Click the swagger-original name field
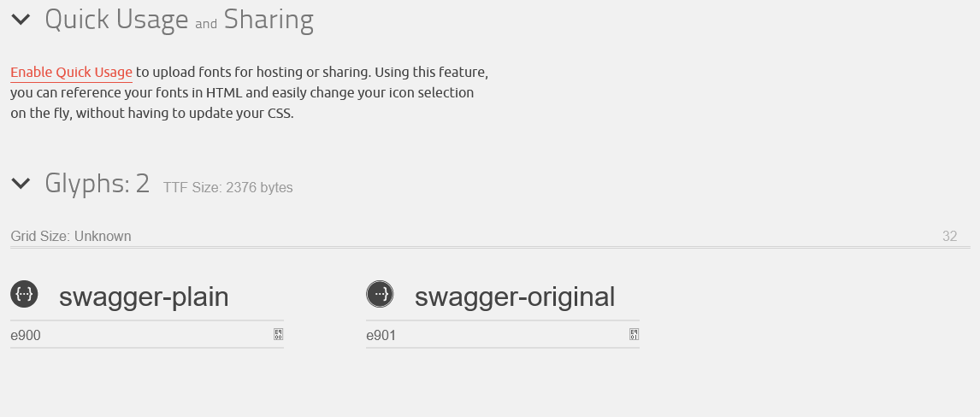The height and width of the screenshot is (417, 980). point(517,297)
